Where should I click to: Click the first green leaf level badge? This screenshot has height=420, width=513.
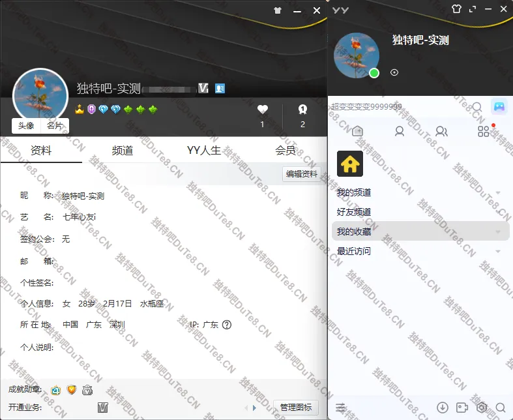pos(128,110)
